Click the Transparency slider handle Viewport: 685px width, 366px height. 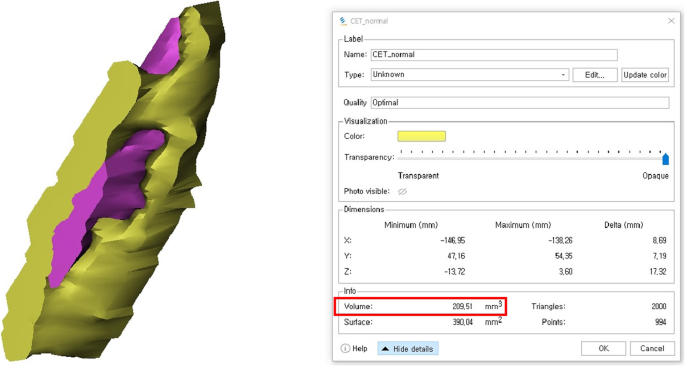(x=665, y=159)
